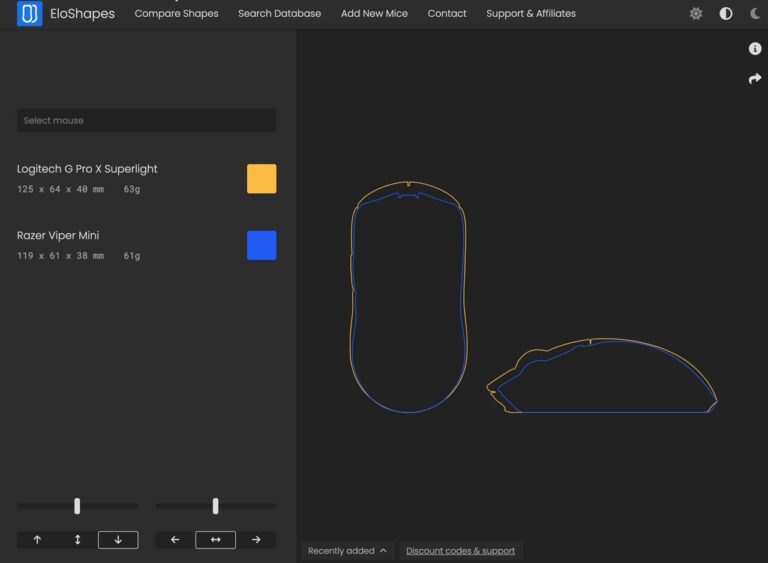Align shapes vertically centered with double arrow
The image size is (768, 563).
pyautogui.click(x=77, y=540)
